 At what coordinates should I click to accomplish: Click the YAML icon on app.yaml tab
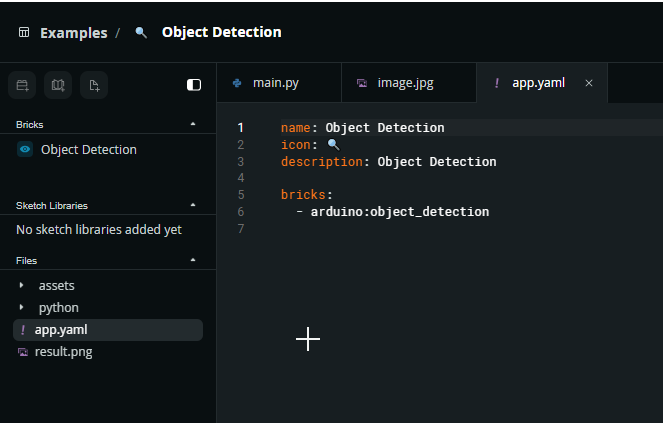tap(496, 83)
